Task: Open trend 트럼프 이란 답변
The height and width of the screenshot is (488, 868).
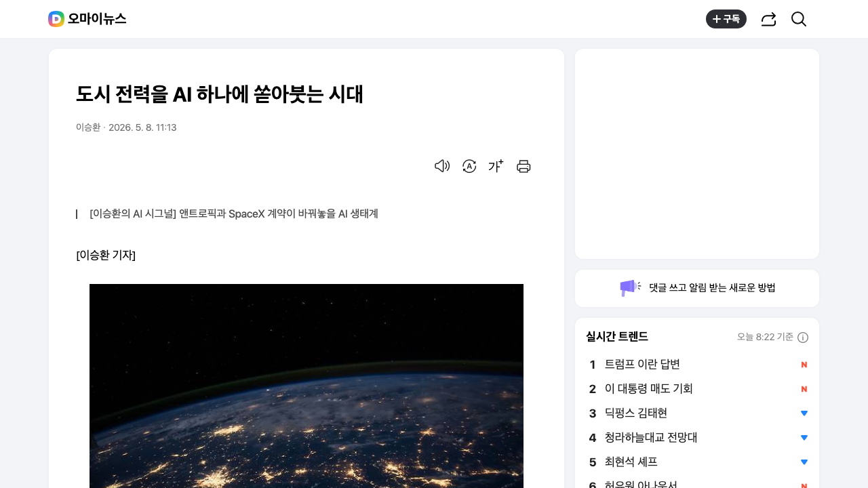Action: coord(642,365)
